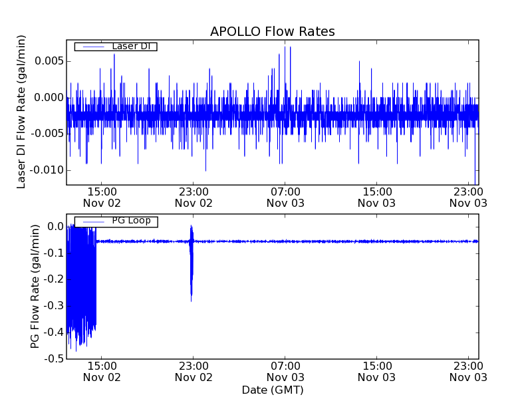Click the -0.010 y-axis tick label
This screenshot has width=532, height=399.
[x=47, y=170]
